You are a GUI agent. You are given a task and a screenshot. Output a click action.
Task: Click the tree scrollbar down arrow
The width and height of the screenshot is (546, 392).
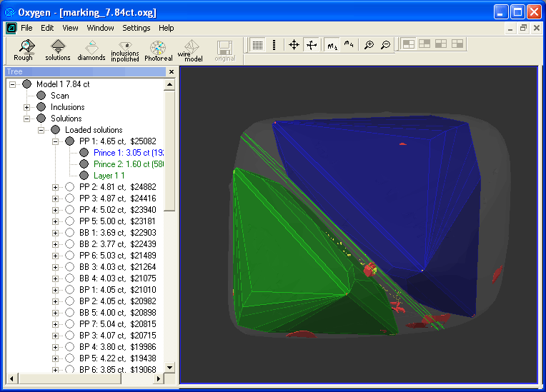pos(169,368)
